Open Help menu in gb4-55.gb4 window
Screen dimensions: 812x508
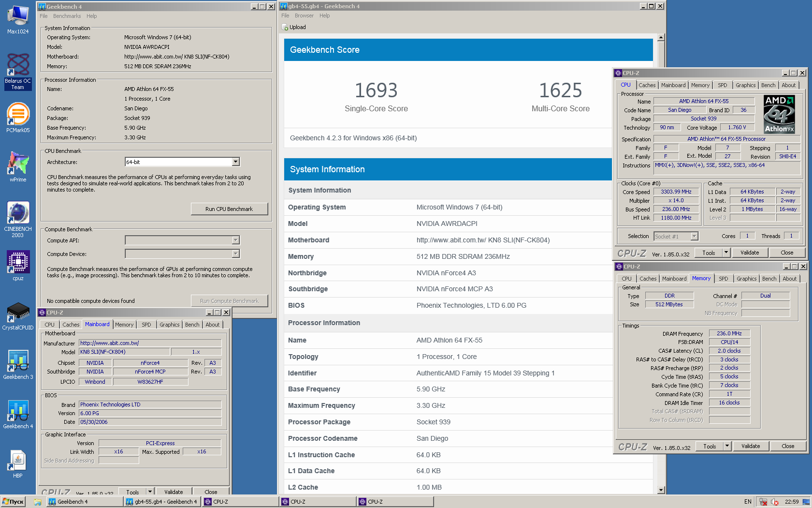pos(324,15)
